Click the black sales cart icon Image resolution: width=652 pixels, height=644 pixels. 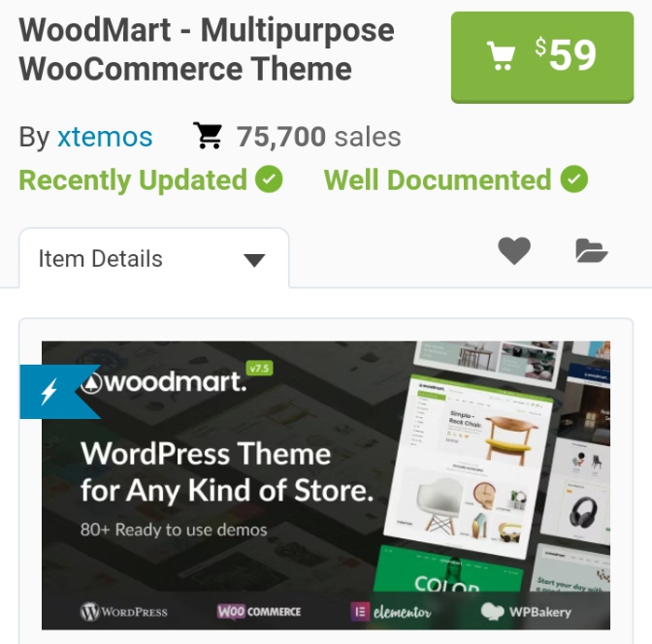(208, 136)
